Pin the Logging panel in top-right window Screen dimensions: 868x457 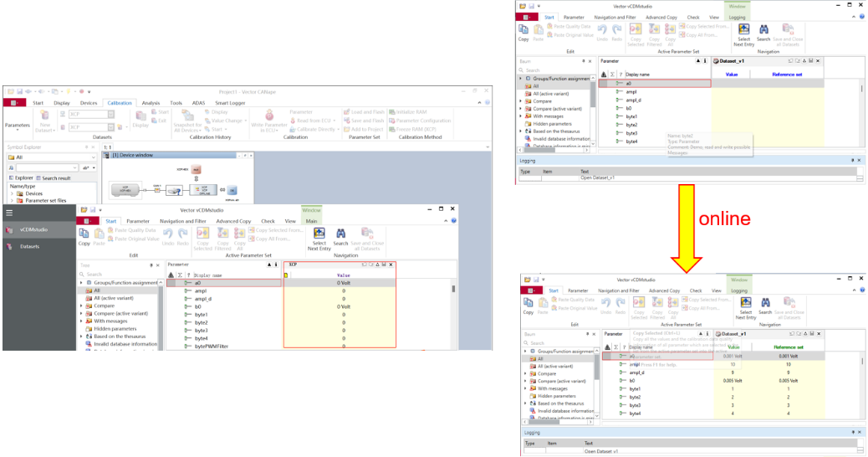[x=852, y=160]
